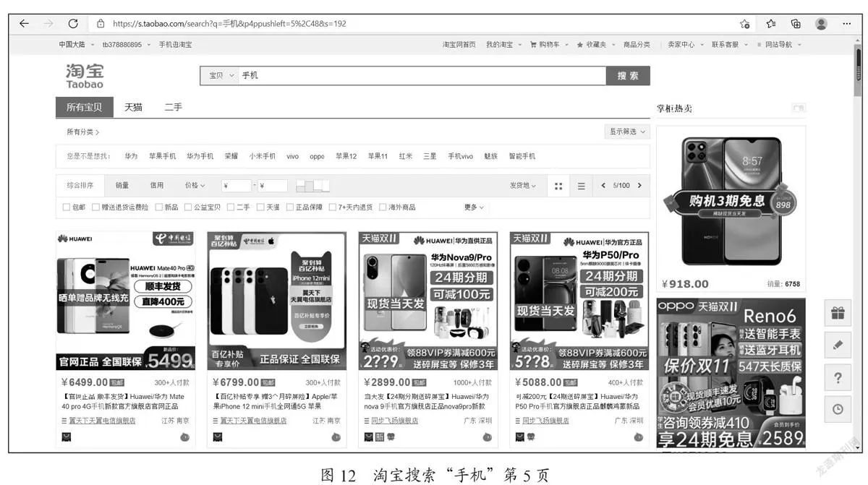Click the search box containing 手机
The image size is (868, 485).
(422, 76)
